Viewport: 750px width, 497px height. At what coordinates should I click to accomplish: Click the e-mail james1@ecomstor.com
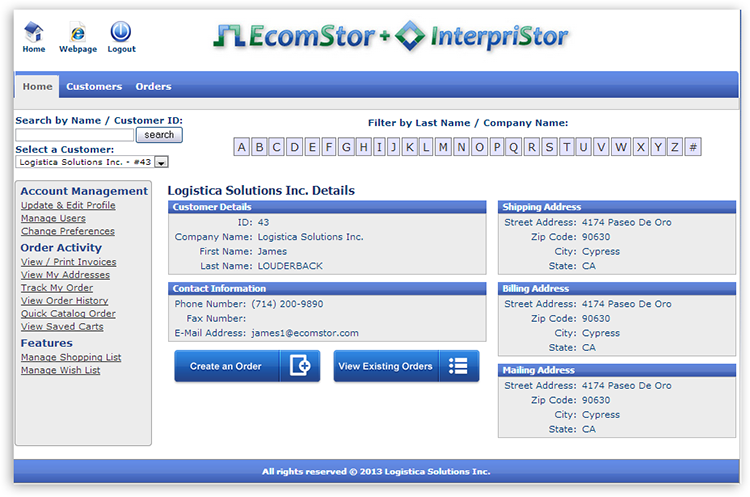point(305,333)
